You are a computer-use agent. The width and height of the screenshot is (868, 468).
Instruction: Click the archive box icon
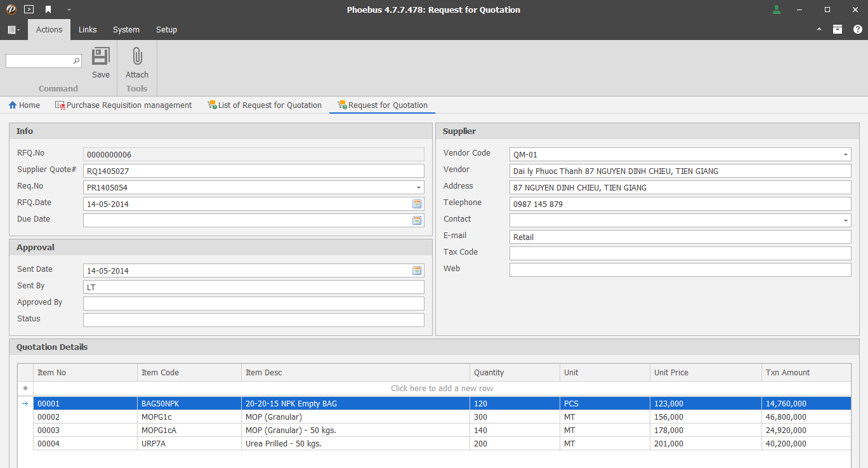pos(838,29)
